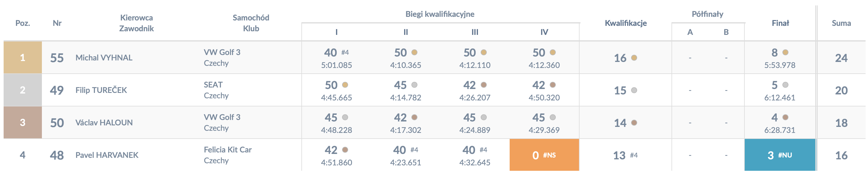Image resolution: width=868 pixels, height=181 pixels.
Task: Click silver dot next to Kwalifikacje score 15
Action: (x=634, y=91)
